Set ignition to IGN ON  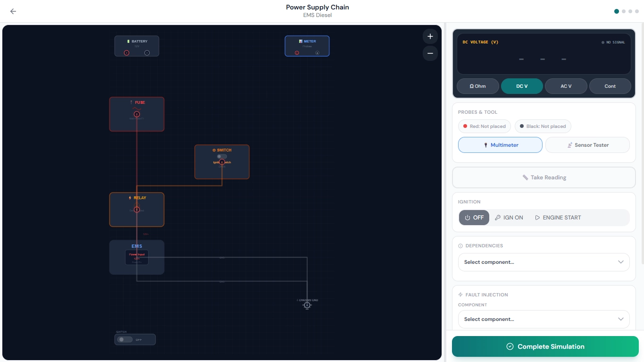point(509,218)
